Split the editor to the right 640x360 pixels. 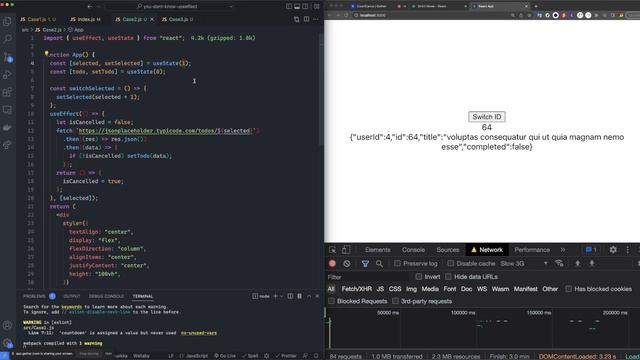[306, 19]
